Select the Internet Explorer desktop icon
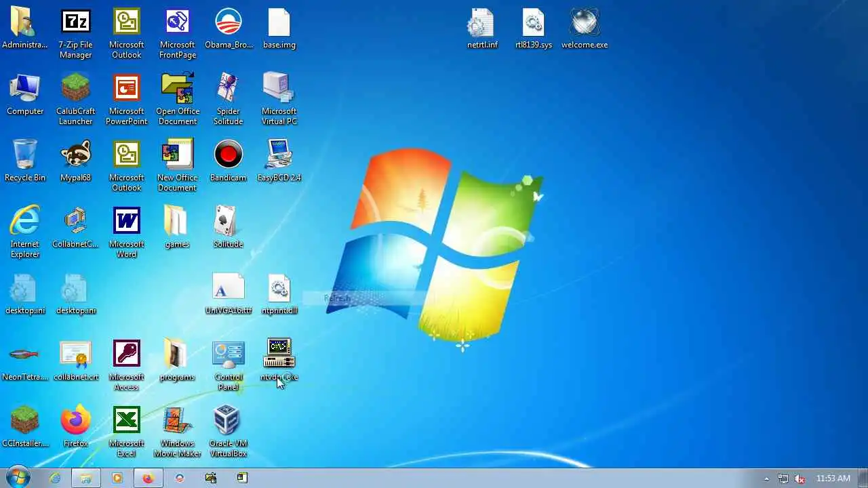The width and height of the screenshot is (868, 488). tap(25, 232)
